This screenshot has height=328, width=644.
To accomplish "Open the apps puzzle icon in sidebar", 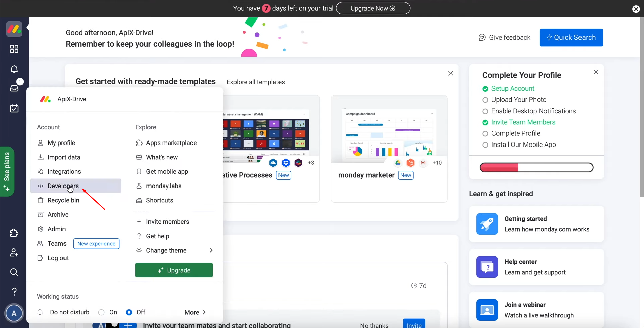I will pos(14,233).
